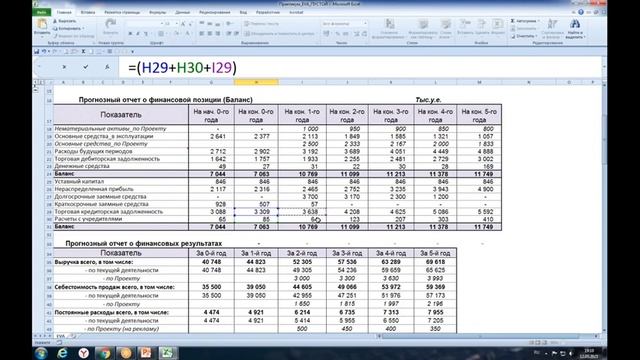
Task: Open Format as Table gallery
Action: [423, 29]
